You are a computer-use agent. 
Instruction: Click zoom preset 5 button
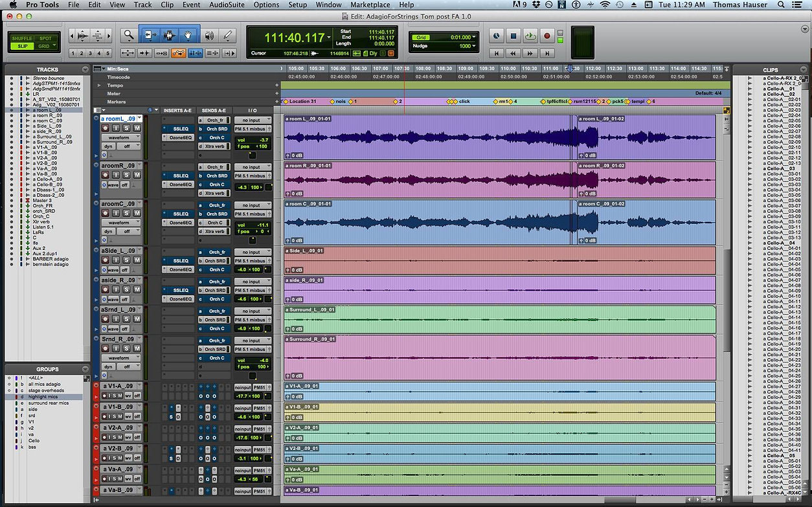[x=108, y=53]
